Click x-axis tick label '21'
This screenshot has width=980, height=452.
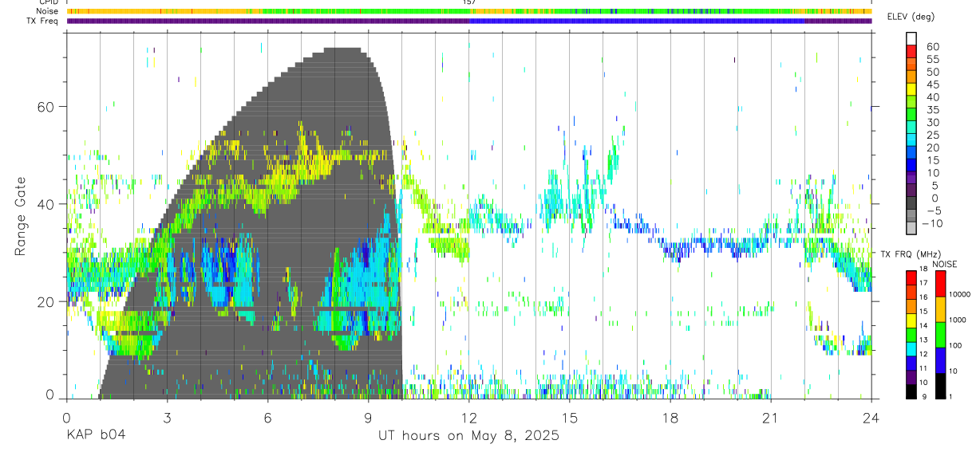[771, 419]
